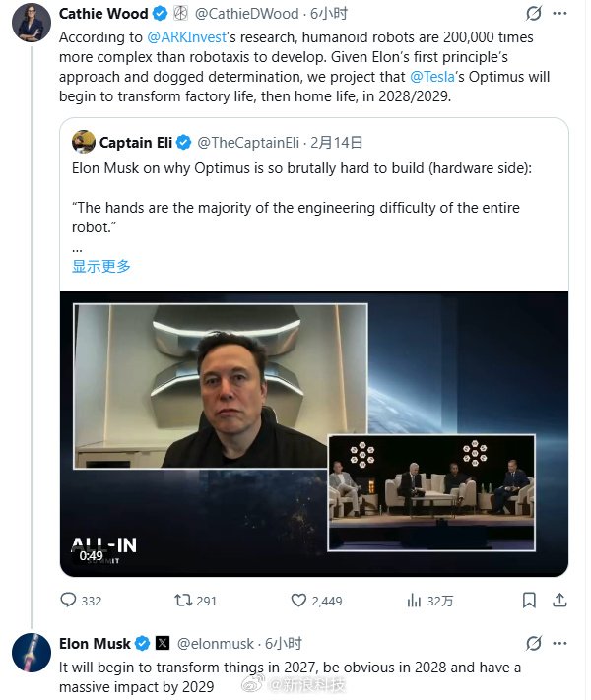
Task: Like the tweet with 2,449 likes
Action: pyautogui.click(x=299, y=600)
